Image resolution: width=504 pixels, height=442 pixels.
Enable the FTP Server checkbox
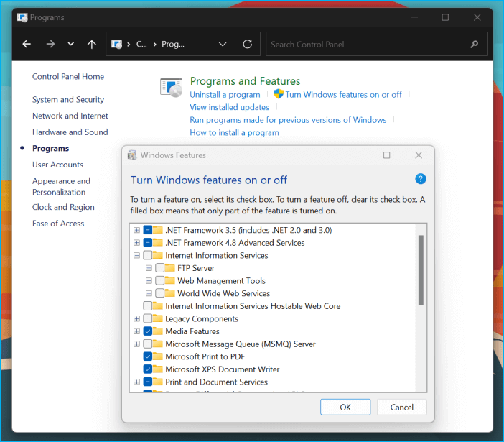pos(159,268)
